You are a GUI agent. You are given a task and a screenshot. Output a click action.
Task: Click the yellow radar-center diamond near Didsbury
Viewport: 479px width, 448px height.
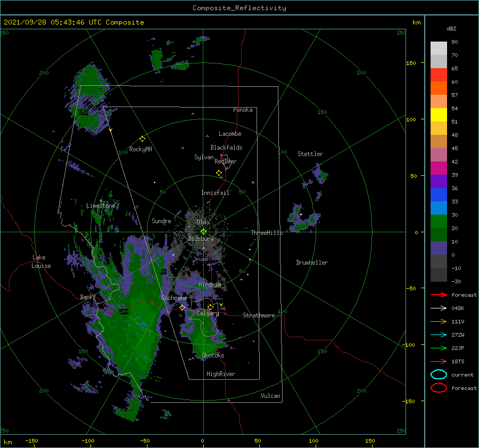point(203,232)
